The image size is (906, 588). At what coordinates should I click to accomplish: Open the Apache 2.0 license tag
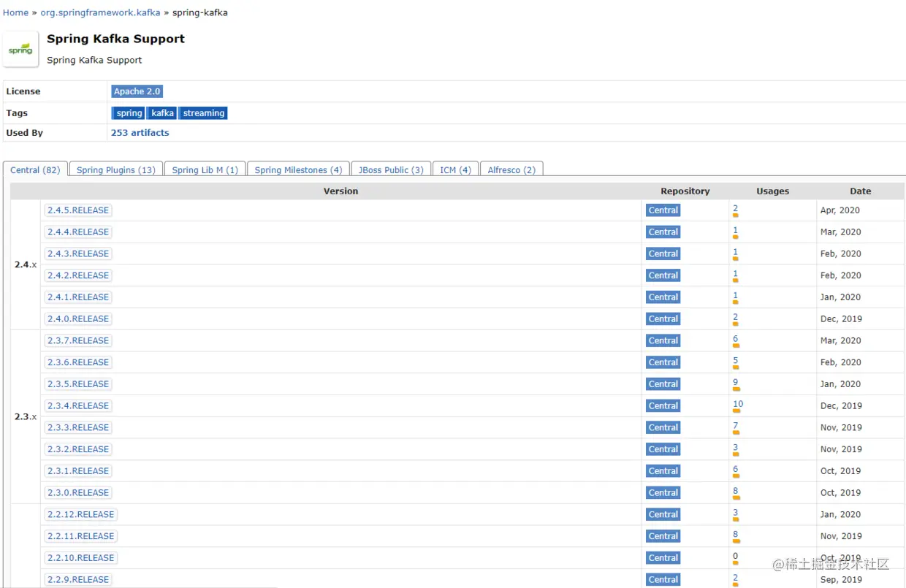137,91
